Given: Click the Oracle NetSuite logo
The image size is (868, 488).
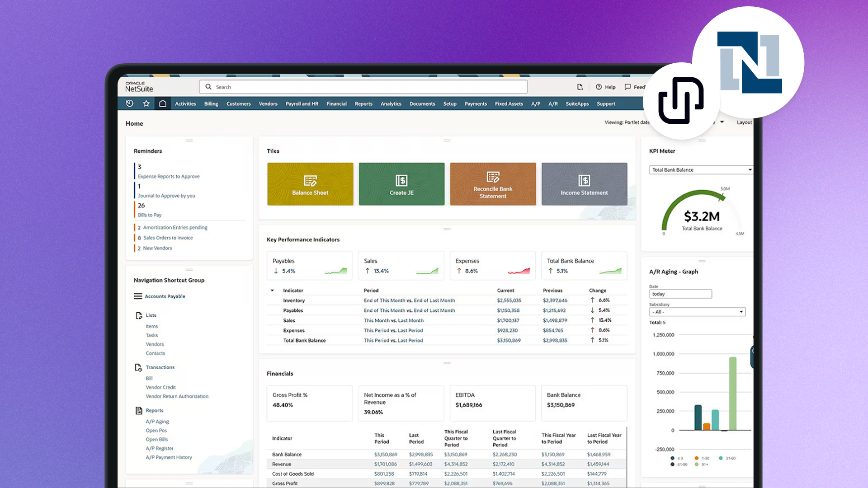Looking at the screenshot, I should coord(139,87).
